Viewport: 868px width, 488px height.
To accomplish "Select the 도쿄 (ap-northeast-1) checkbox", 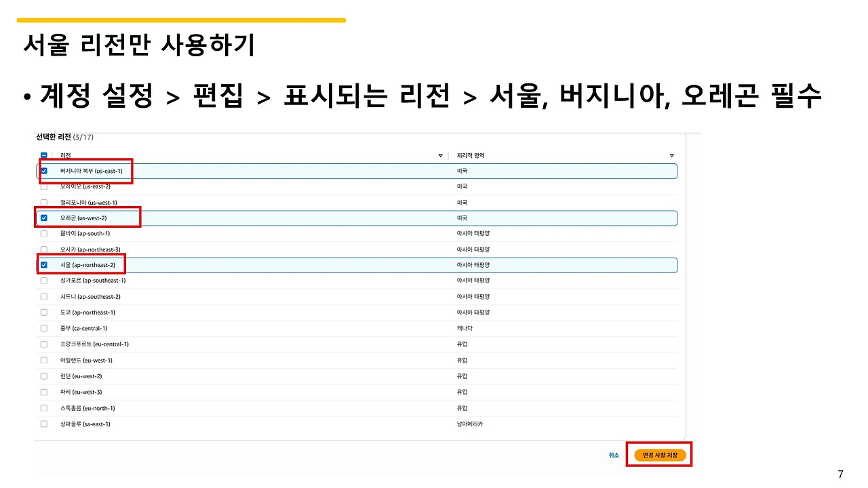I will (x=43, y=312).
